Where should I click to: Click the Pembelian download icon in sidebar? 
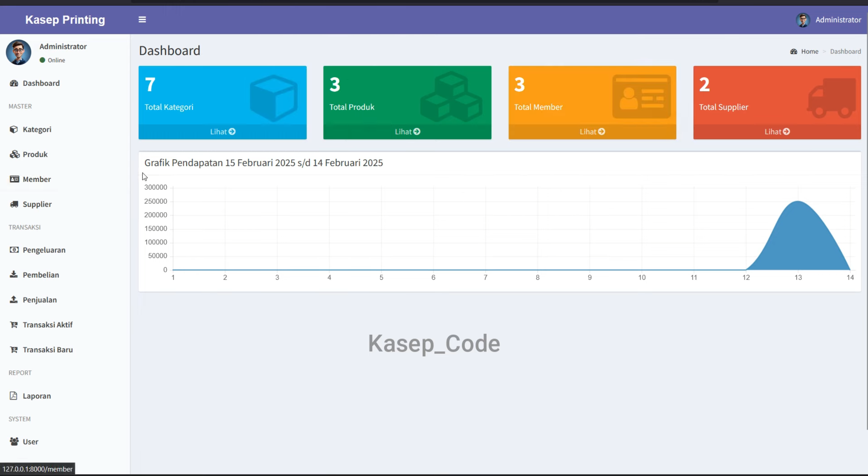[14, 274]
